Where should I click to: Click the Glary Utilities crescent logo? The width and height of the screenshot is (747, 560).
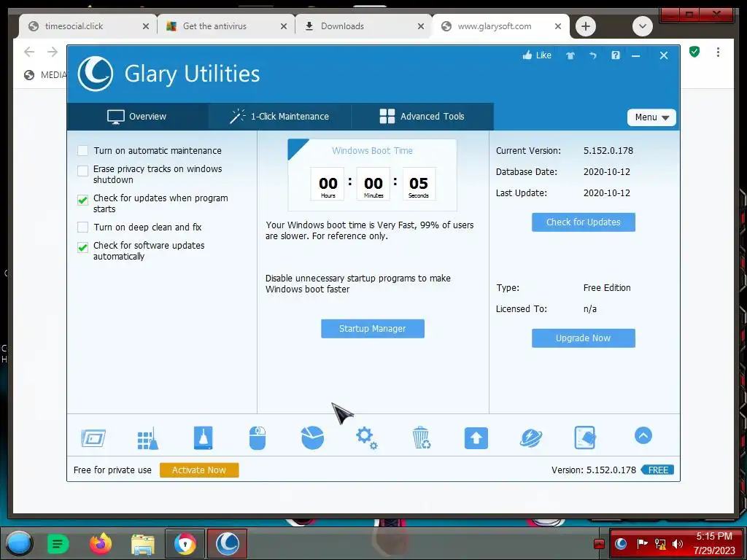pos(96,74)
